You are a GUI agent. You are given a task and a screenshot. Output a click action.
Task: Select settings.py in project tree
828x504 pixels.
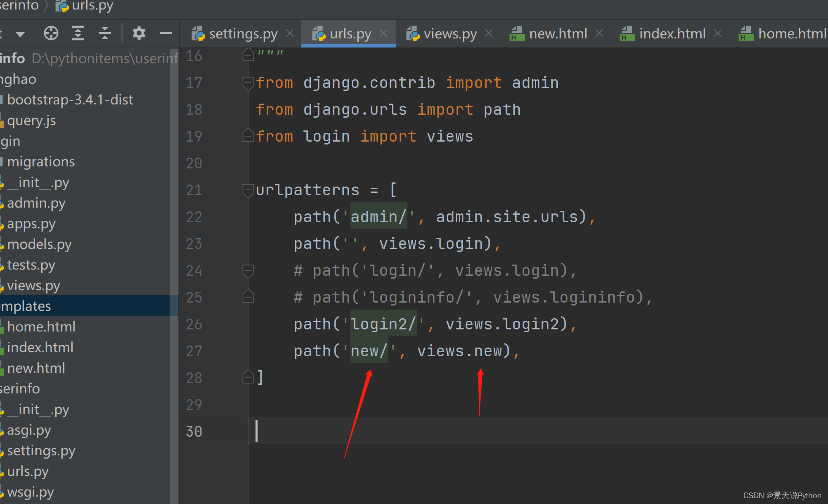click(41, 450)
